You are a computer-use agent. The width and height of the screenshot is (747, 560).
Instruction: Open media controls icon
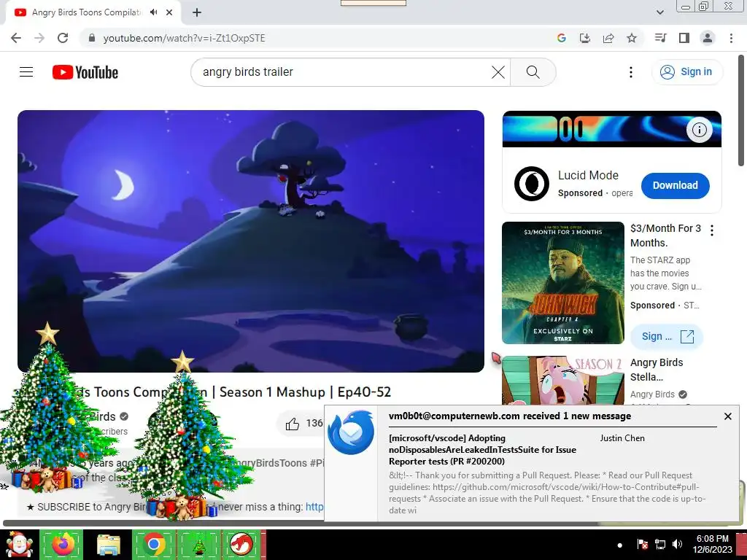click(x=660, y=38)
